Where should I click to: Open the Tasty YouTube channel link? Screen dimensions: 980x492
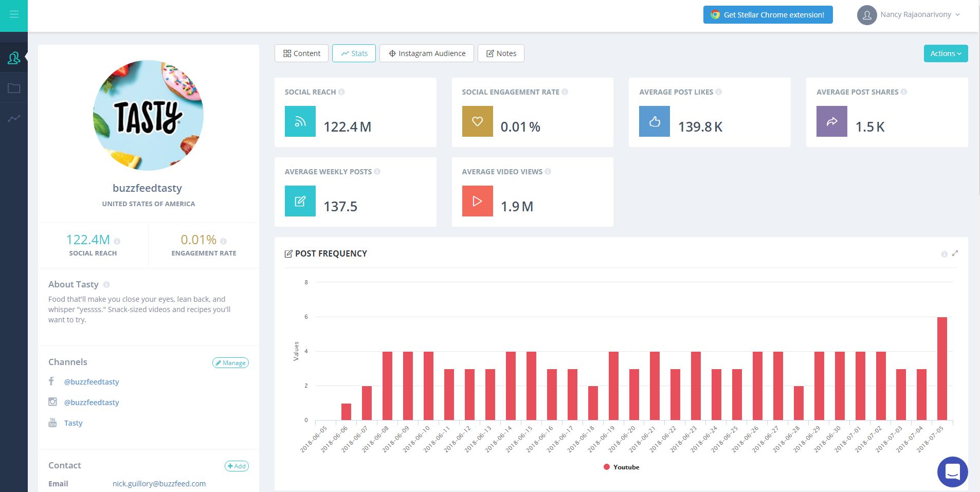tap(73, 423)
